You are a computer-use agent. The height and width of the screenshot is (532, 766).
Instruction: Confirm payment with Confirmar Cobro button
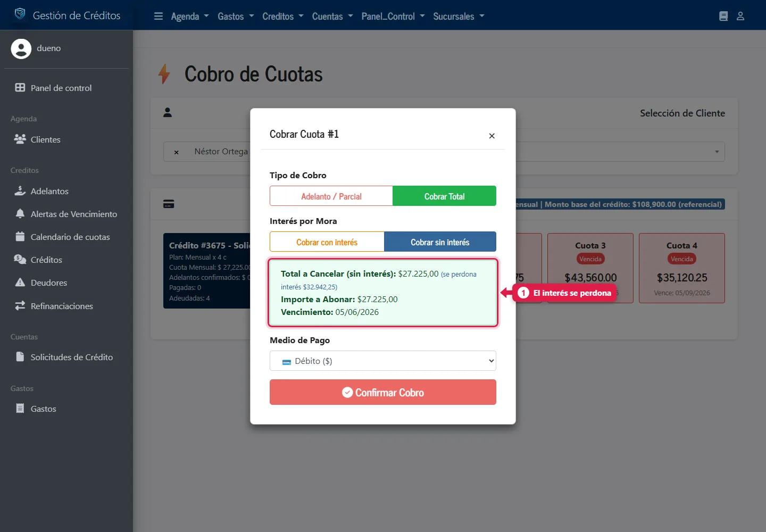click(x=383, y=392)
